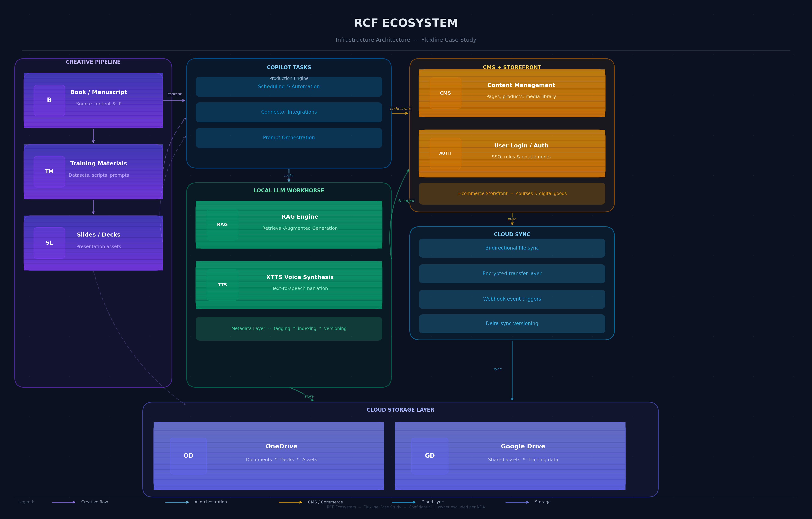Click the CMS + STOREFRONT heading

point(512,67)
